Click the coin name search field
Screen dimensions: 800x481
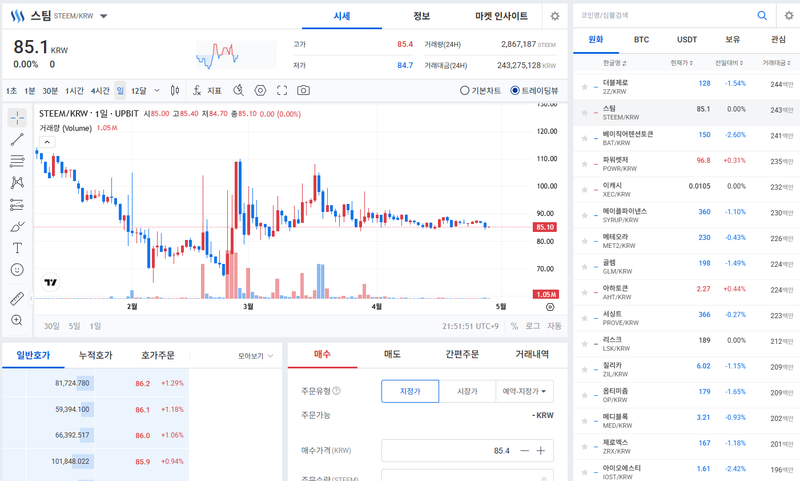665,16
